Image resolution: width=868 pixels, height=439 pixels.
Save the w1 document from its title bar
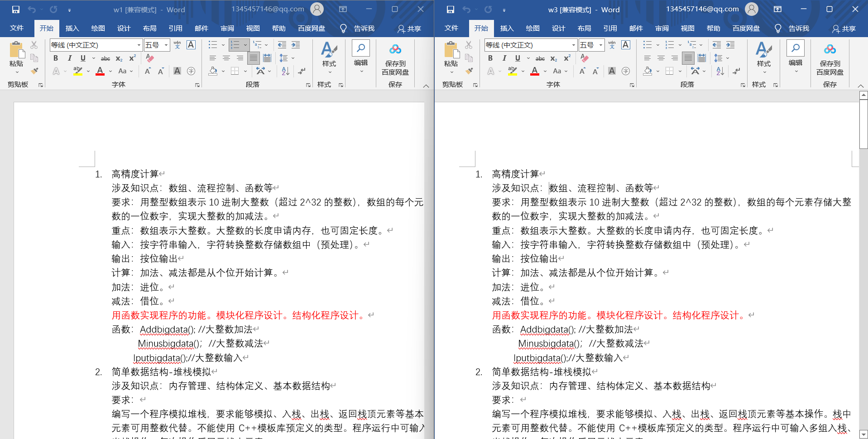[16, 10]
